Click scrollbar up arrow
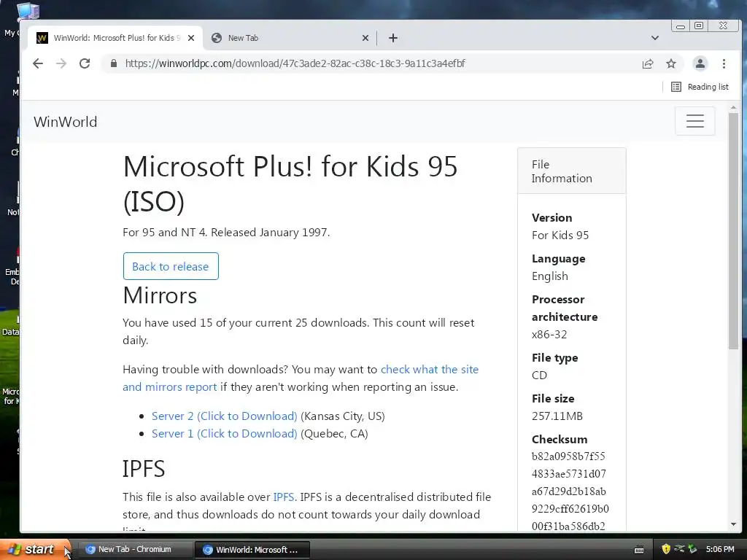Viewport: 747px width, 560px height. tap(733, 108)
